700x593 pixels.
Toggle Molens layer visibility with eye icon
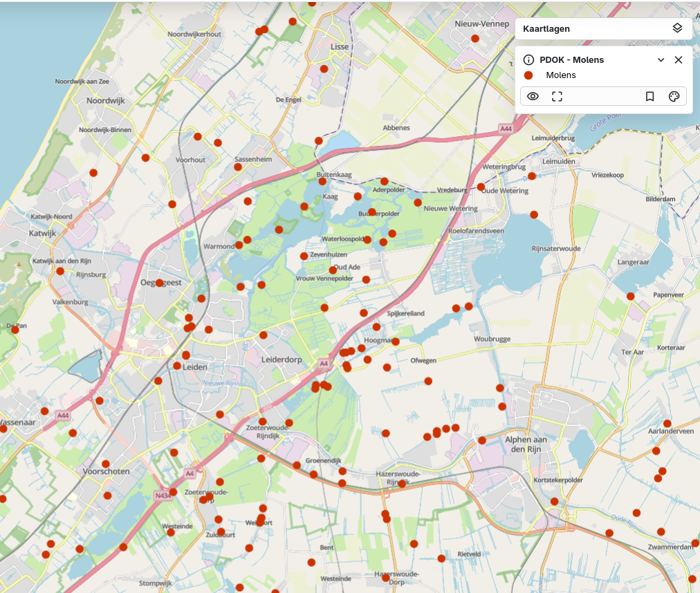pos(533,97)
